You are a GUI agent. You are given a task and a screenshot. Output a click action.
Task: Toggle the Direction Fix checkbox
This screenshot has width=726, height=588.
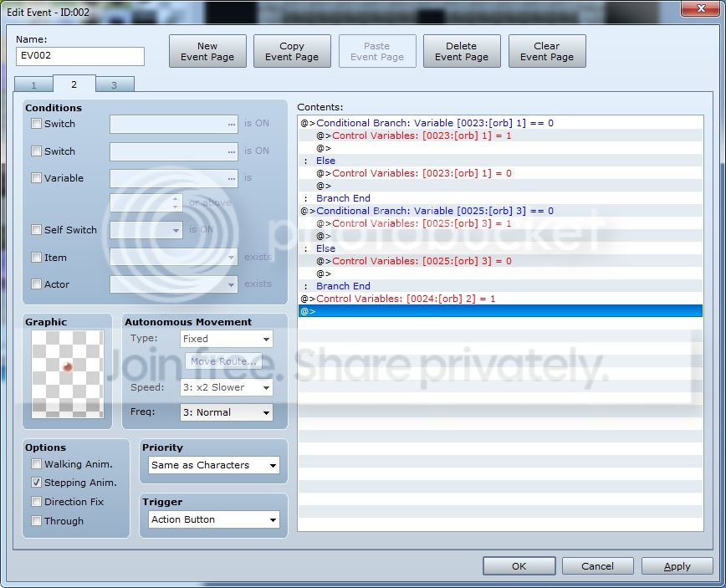(36, 501)
